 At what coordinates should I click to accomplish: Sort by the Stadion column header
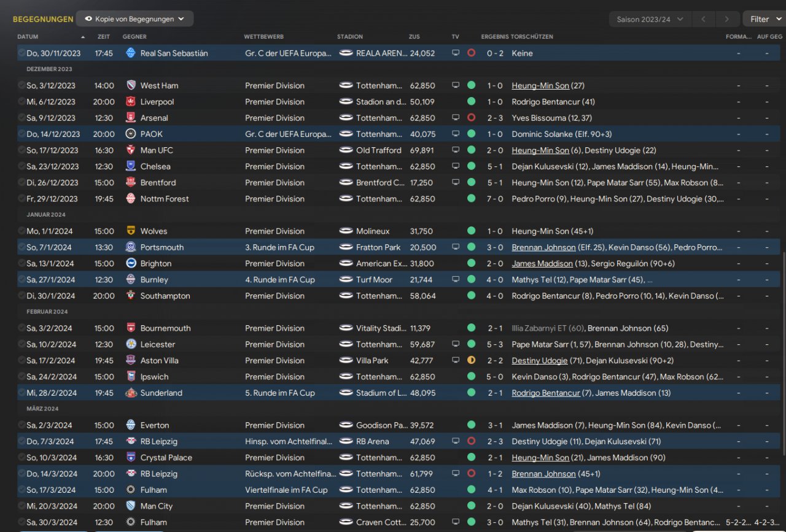[x=350, y=37]
